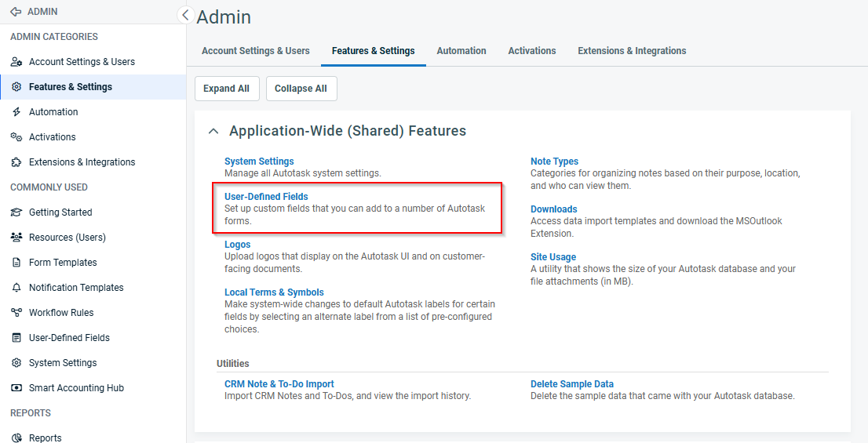Collapse the left sidebar with chevron button
The width and height of the screenshot is (868, 443).
(185, 15)
